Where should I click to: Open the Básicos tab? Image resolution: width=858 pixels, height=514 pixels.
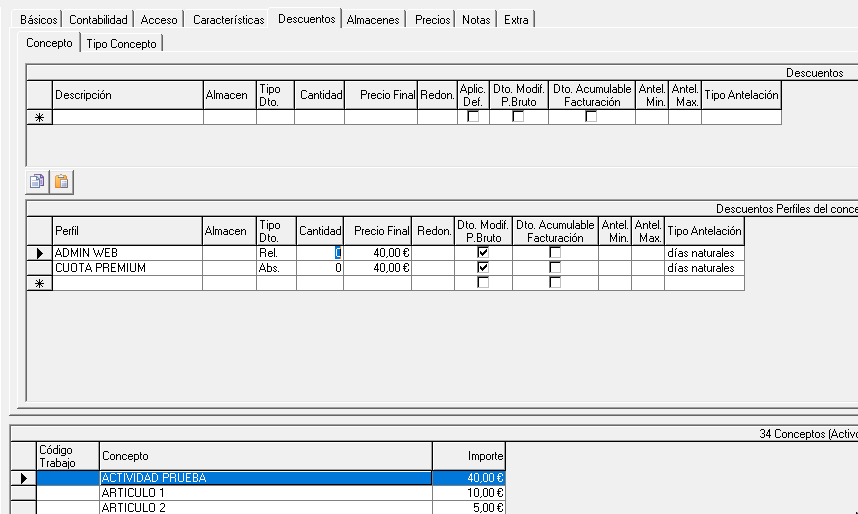[x=38, y=20]
